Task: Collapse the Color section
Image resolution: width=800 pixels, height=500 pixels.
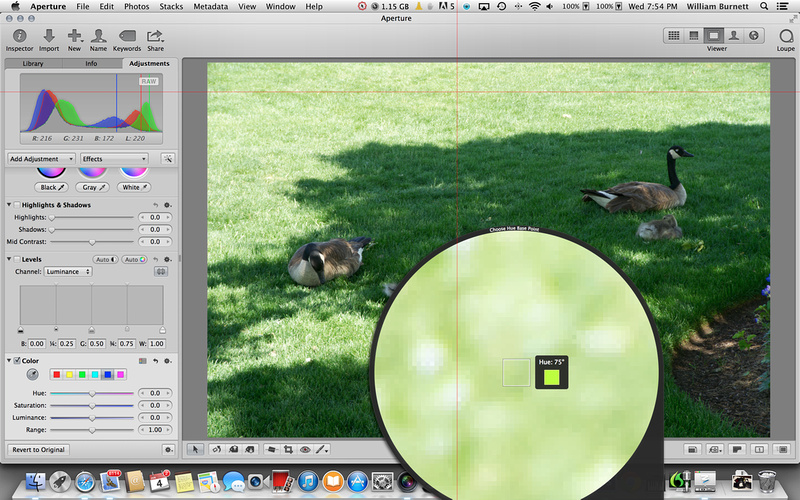Action: (x=9, y=361)
